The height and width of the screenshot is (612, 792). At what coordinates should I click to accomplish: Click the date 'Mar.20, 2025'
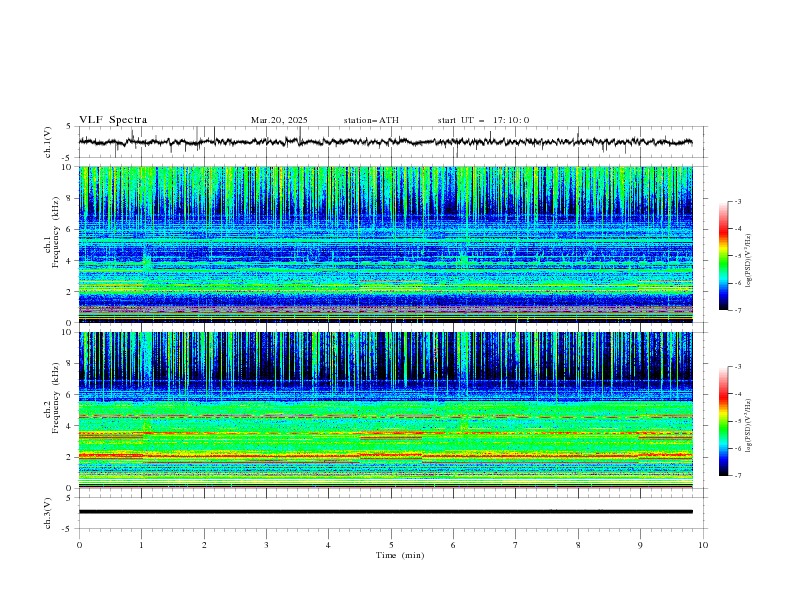click(x=279, y=120)
